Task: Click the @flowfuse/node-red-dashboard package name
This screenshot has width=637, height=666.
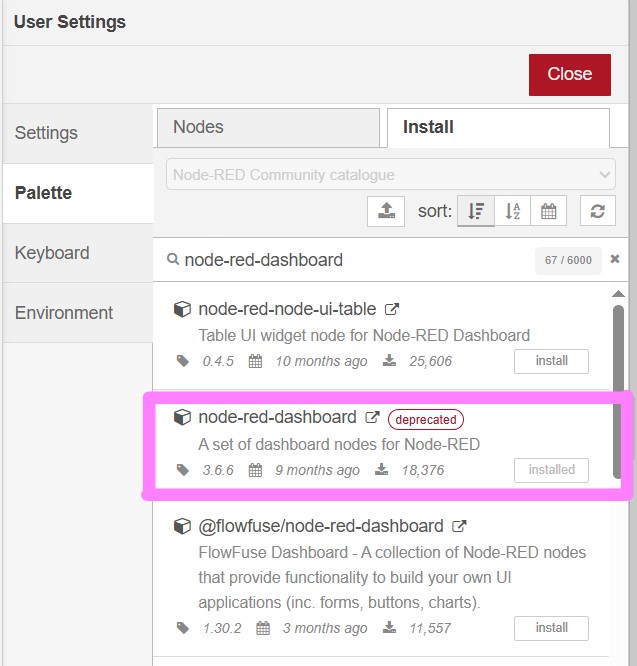Action: (321, 527)
